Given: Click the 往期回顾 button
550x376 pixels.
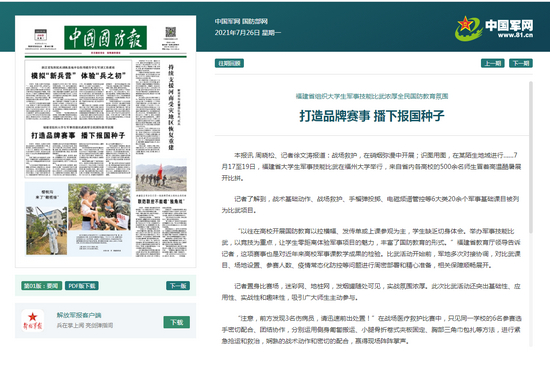Looking at the screenshot, I should click(229, 63).
